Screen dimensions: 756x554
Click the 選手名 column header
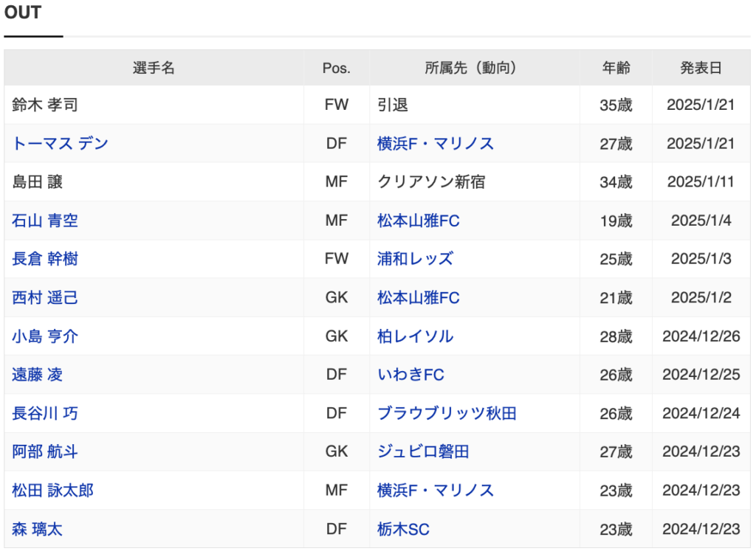[154, 68]
